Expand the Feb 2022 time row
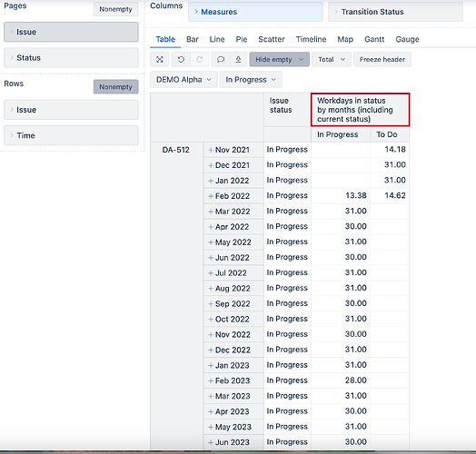This screenshot has height=454, width=476. [211, 196]
